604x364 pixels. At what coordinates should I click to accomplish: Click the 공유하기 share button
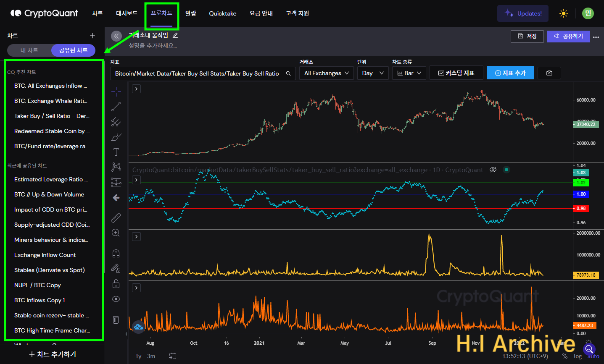tap(568, 36)
